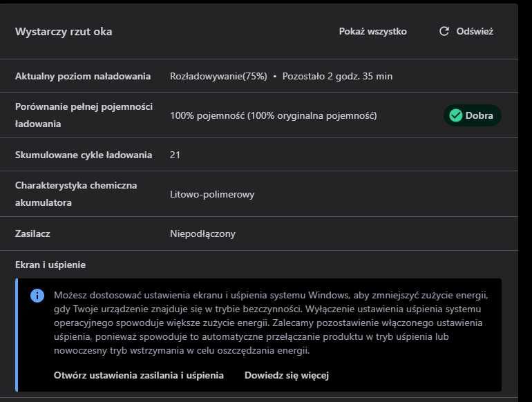Select the "100% pojemność" capacity value
532x402 pixels.
(x=207, y=115)
